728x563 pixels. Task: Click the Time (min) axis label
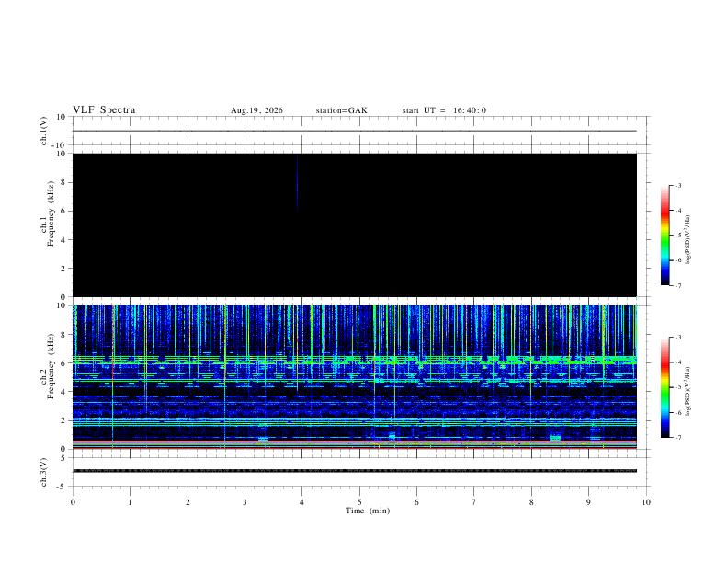point(368,511)
